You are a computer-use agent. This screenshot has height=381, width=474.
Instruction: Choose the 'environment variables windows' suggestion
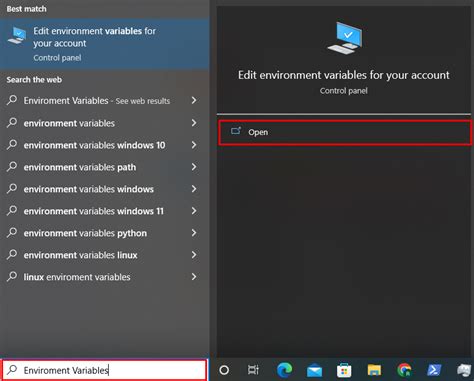pyautogui.click(x=104, y=189)
